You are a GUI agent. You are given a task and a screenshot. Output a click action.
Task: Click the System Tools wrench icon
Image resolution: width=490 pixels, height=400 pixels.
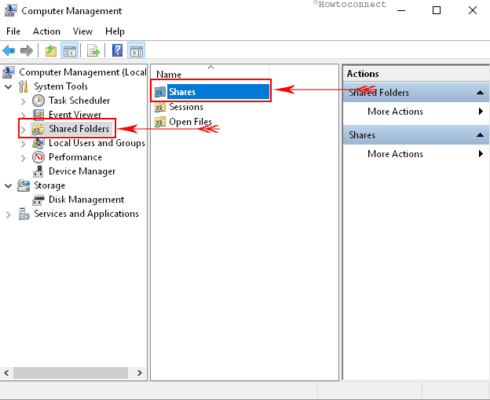[23, 86]
